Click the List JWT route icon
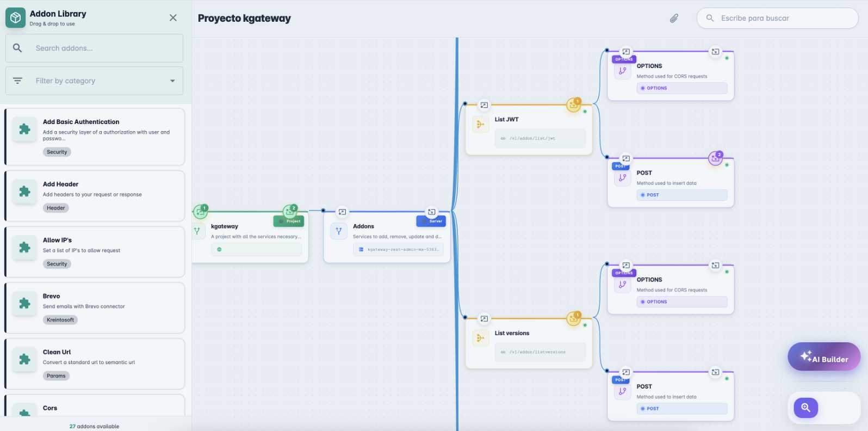Image resolution: width=868 pixels, height=431 pixels. coord(480,125)
